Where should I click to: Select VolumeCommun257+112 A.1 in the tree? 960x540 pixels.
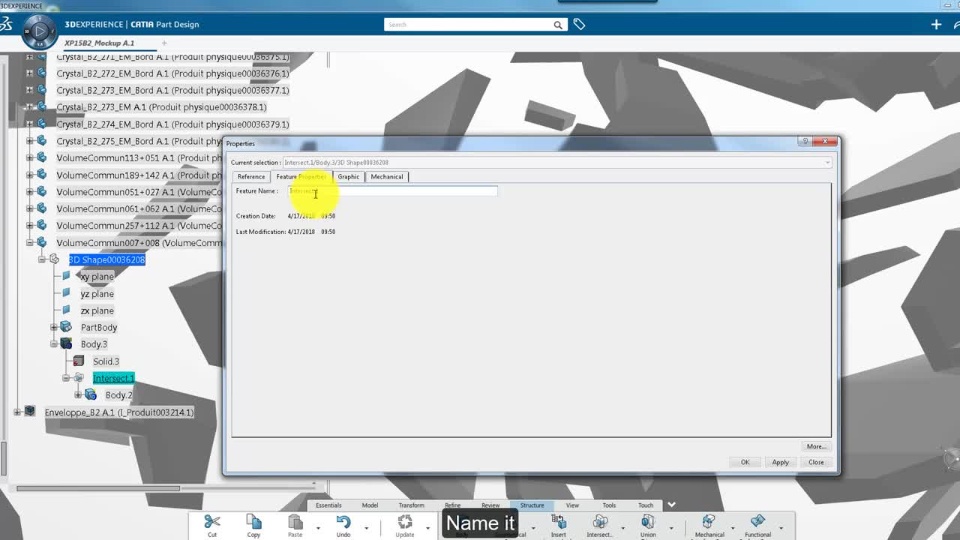click(139, 225)
